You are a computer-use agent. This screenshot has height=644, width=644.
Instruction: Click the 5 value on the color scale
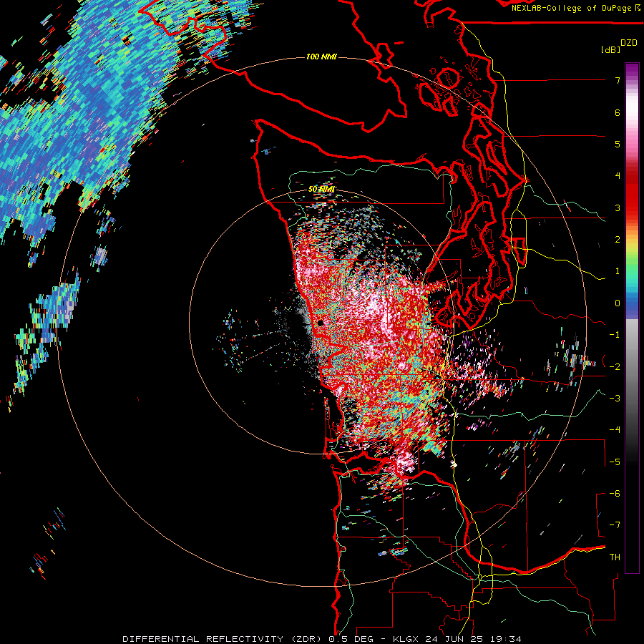pyautogui.click(x=618, y=144)
